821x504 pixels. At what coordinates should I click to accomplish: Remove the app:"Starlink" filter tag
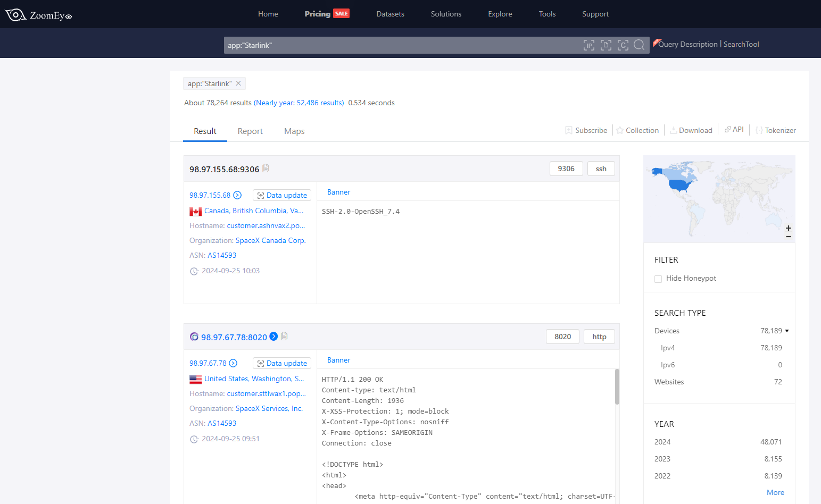tap(238, 83)
